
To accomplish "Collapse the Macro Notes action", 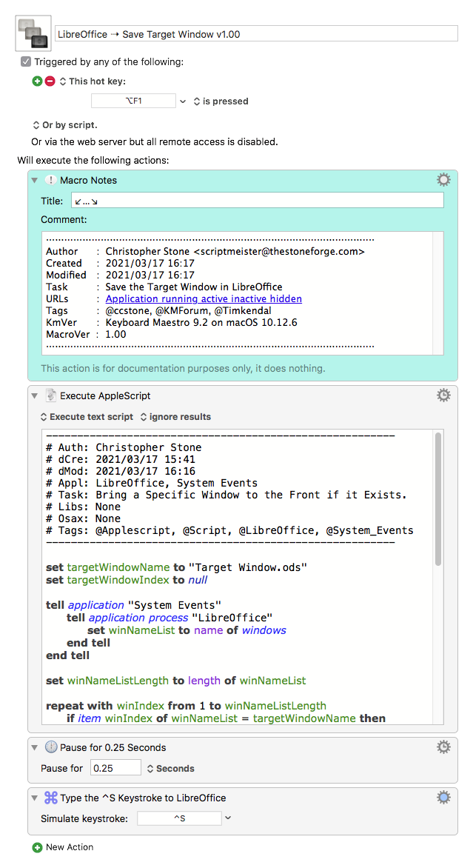I will coord(35,181).
